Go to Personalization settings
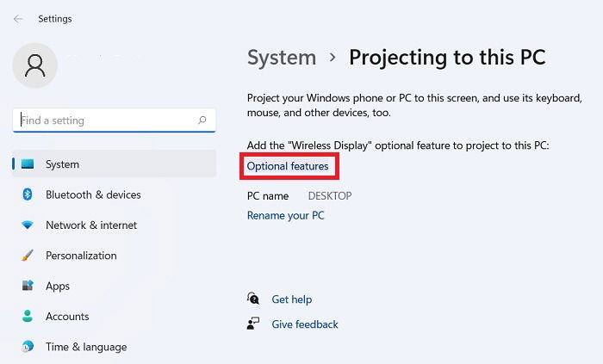The height and width of the screenshot is (364, 603). pyautogui.click(x=81, y=256)
